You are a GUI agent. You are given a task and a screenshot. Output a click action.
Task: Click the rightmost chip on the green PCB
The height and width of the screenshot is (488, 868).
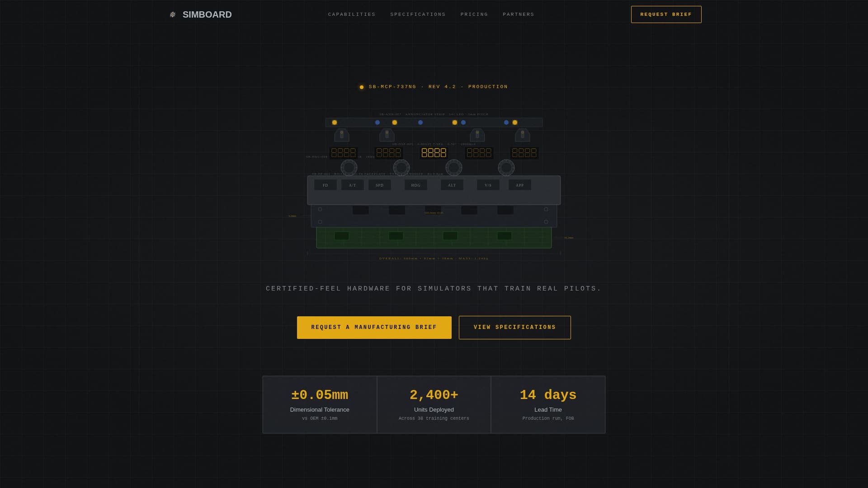[505, 236]
